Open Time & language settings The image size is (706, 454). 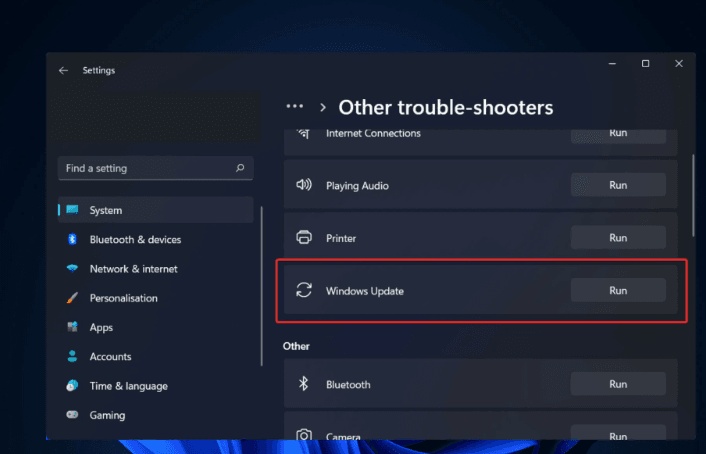(x=156, y=386)
